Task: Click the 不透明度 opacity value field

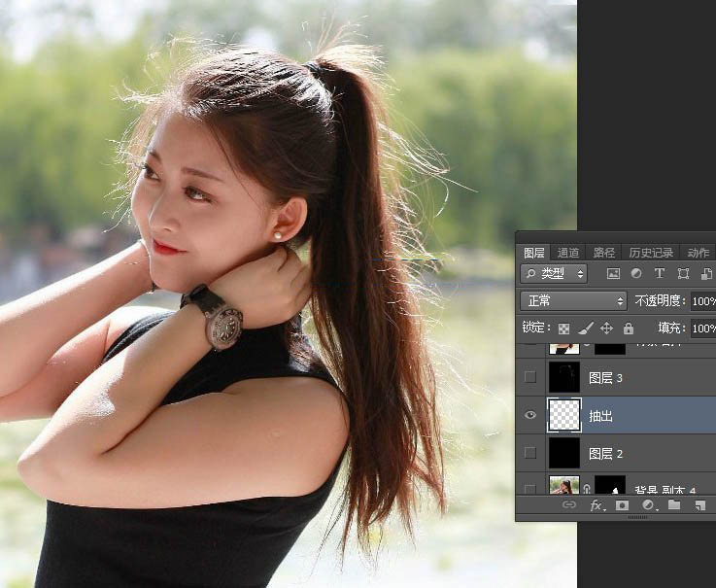Action: point(703,301)
